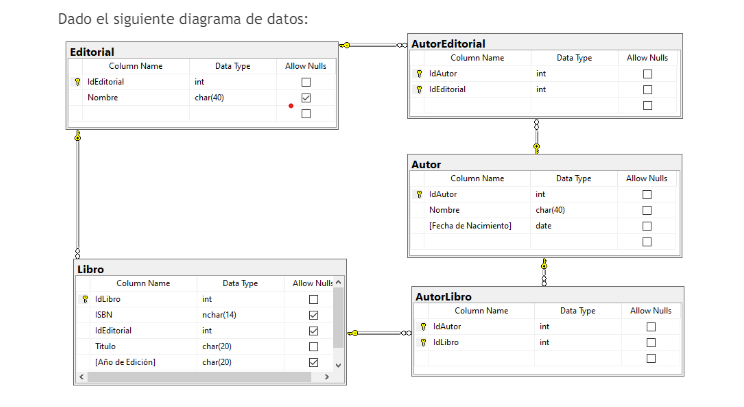Click key icon beside IdAutor in Autor table
744x407 pixels.
(419, 194)
